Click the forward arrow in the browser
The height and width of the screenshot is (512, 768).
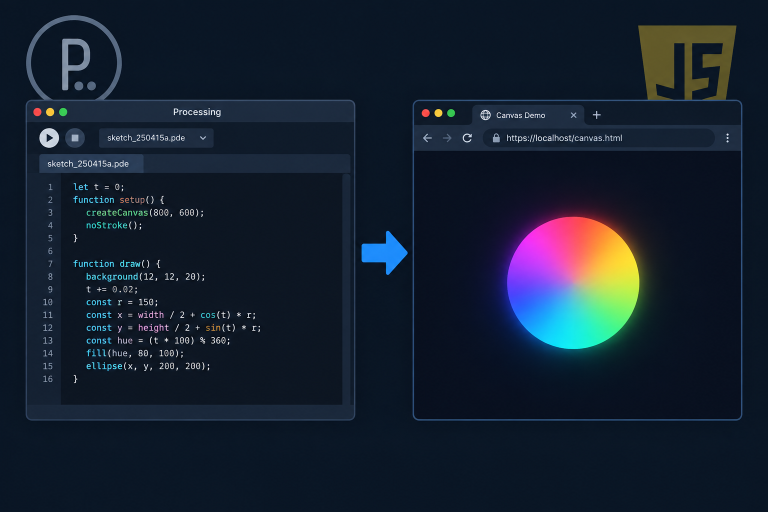coord(447,138)
